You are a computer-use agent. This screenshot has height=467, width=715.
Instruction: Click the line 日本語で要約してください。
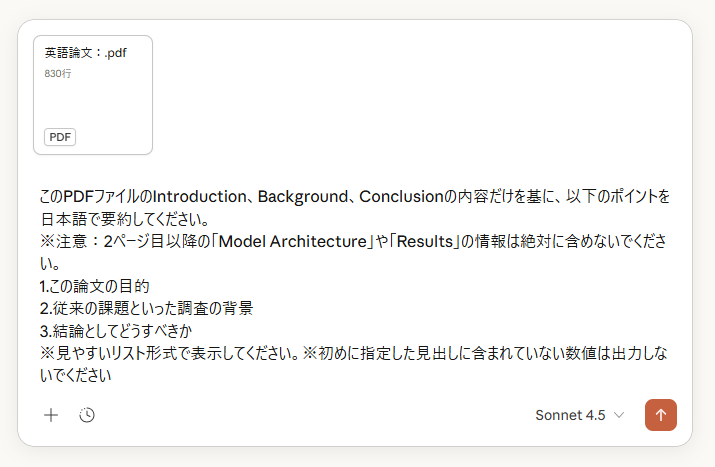pos(124,219)
